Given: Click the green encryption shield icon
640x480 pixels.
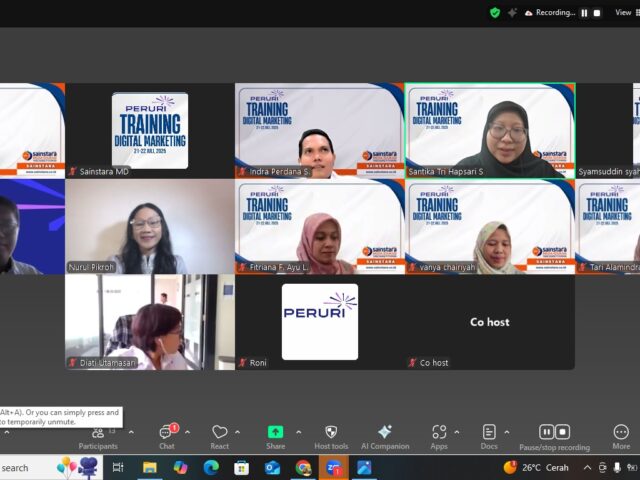Looking at the screenshot, I should click(x=495, y=13).
